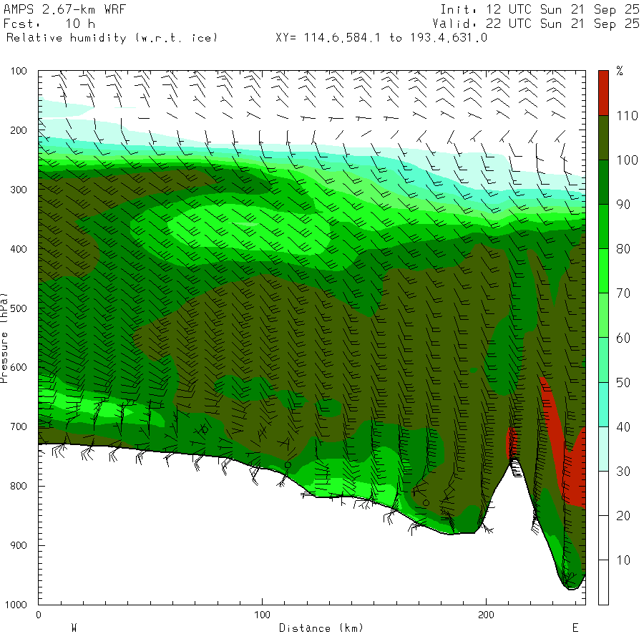Click 'Relative humidity (w.r.t. ice)' label
Viewport: 644px width, 644px height.
click(x=112, y=38)
